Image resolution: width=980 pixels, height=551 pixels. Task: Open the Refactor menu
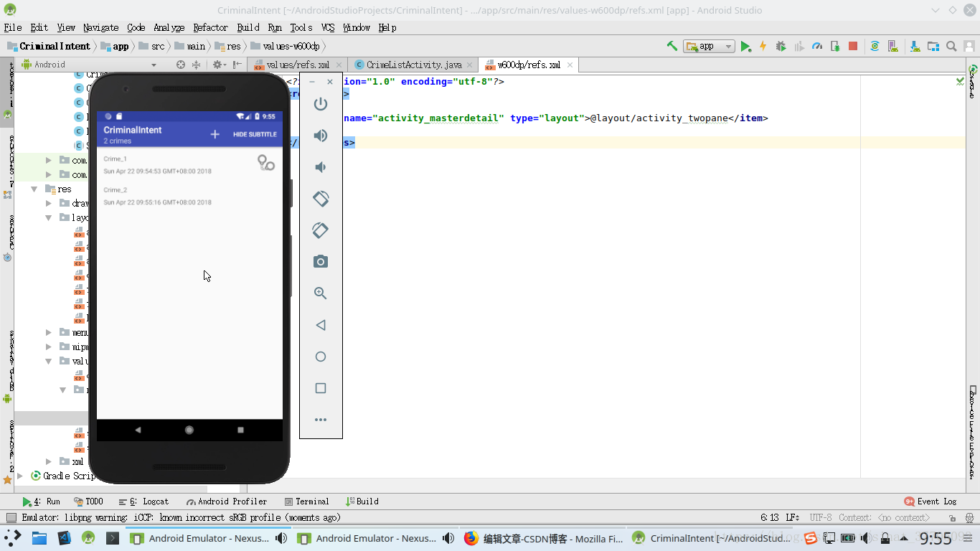click(210, 27)
